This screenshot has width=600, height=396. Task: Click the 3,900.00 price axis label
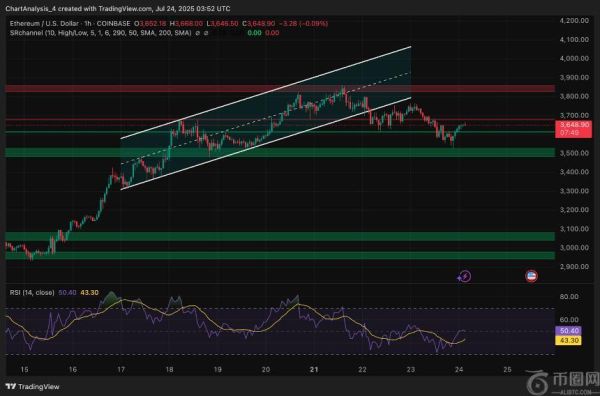[574, 77]
